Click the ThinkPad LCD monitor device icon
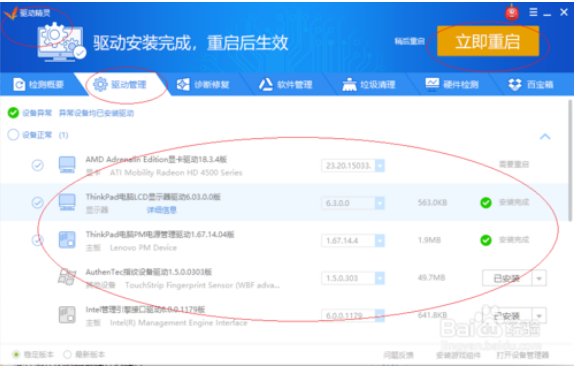This screenshot has height=367, width=580. coord(67,202)
